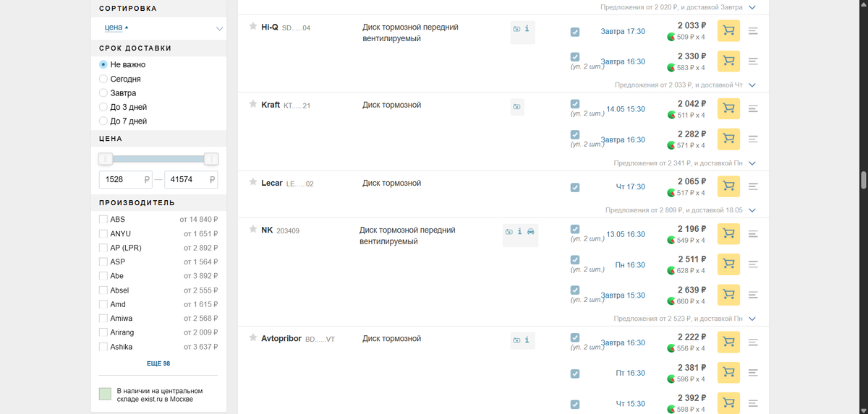Screen dimensions: 868x414
Task: Open the Avtopribor brand link
Action: [x=281, y=338]
